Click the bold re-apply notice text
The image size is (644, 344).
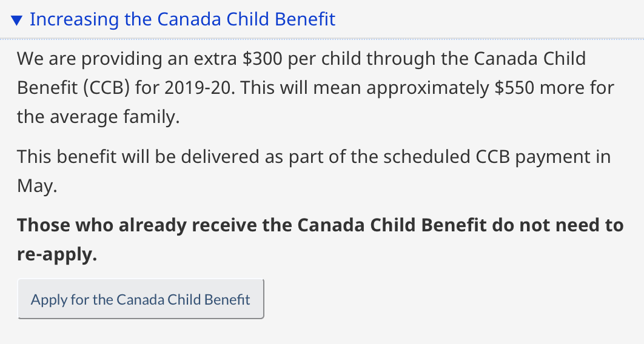[320, 239]
